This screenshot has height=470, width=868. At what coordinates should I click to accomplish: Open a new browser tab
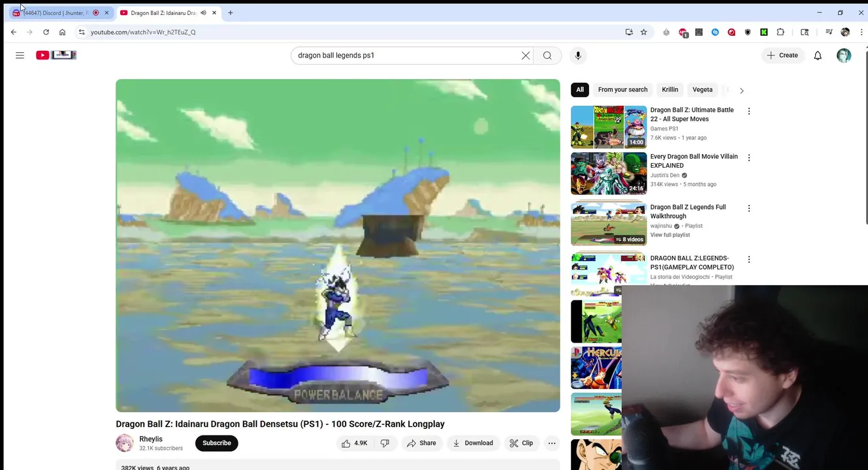pos(231,13)
